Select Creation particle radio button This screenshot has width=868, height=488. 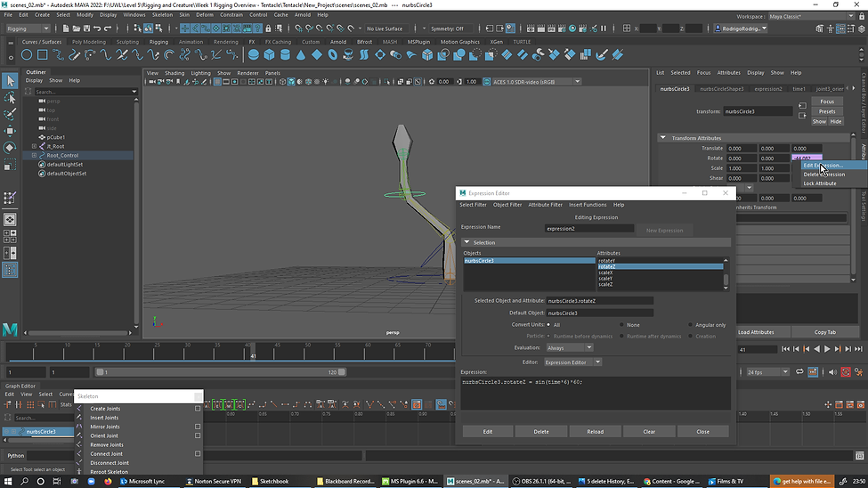(x=690, y=337)
